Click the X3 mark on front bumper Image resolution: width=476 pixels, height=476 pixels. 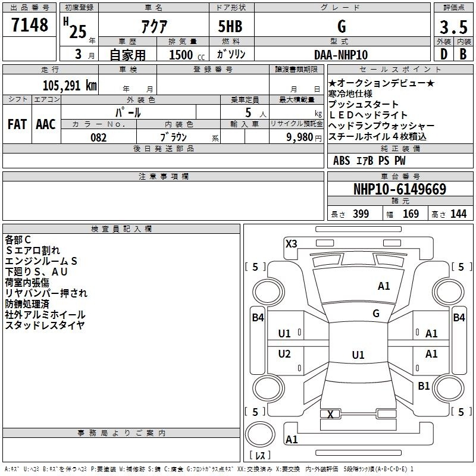[x=291, y=243]
